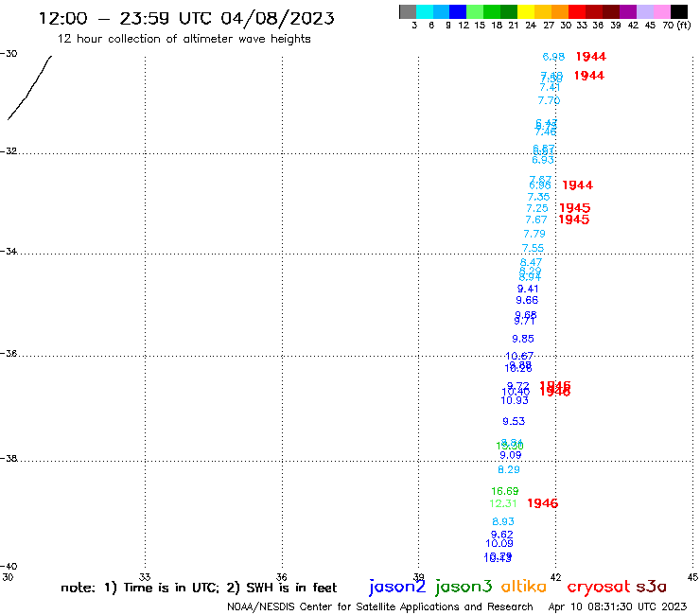Click the green wave height value 16.69

click(505, 491)
